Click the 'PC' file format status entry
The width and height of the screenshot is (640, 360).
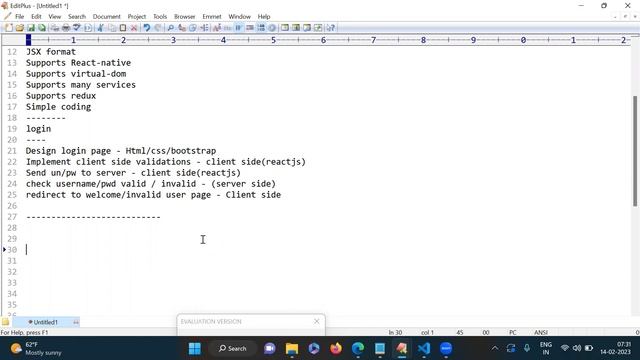click(513, 333)
